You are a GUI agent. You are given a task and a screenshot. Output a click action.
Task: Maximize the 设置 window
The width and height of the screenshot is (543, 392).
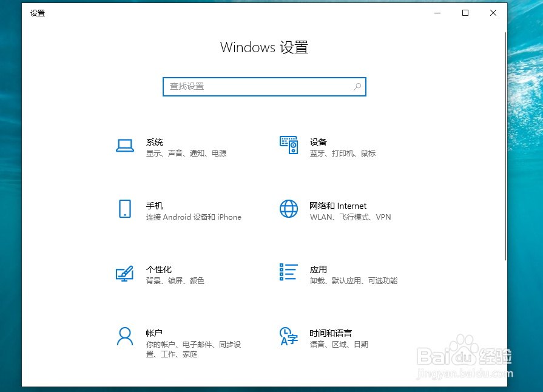point(465,13)
